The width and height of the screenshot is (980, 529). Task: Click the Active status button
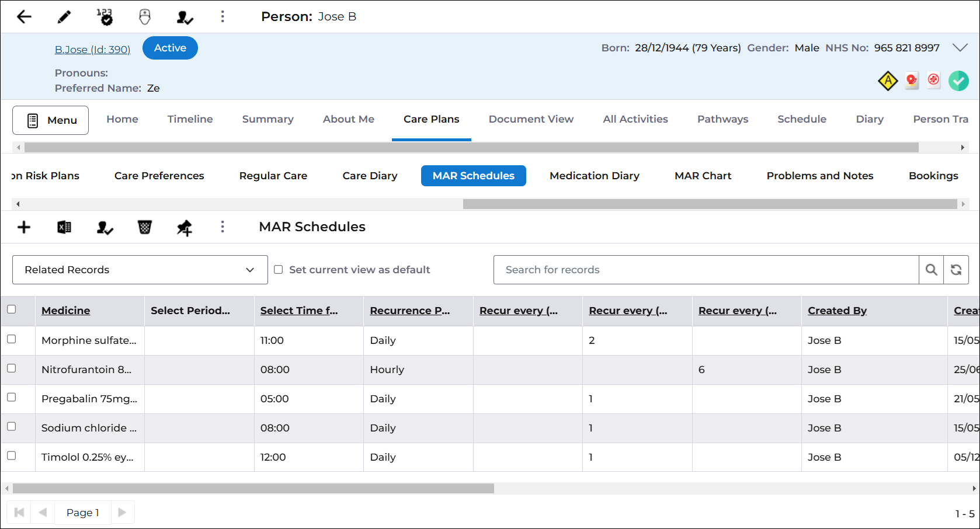tap(170, 48)
